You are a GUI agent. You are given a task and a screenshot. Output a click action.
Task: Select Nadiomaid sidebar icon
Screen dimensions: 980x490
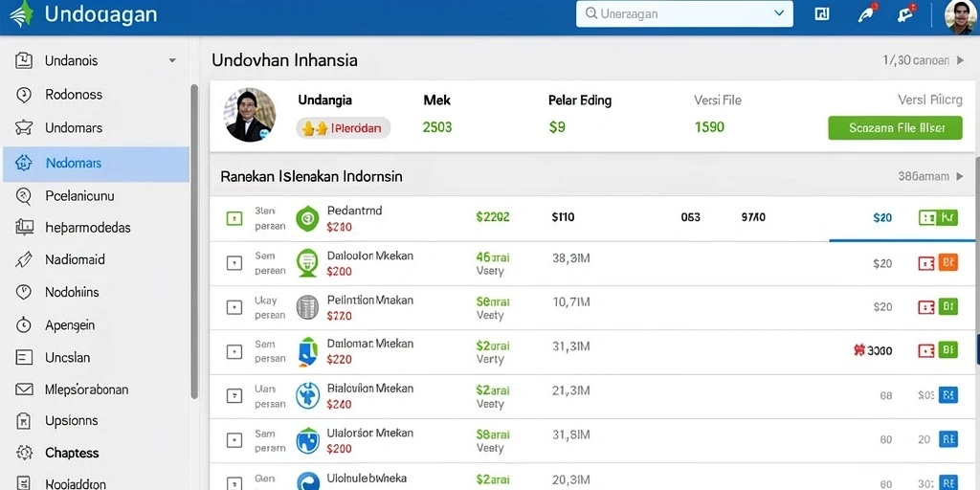23,259
